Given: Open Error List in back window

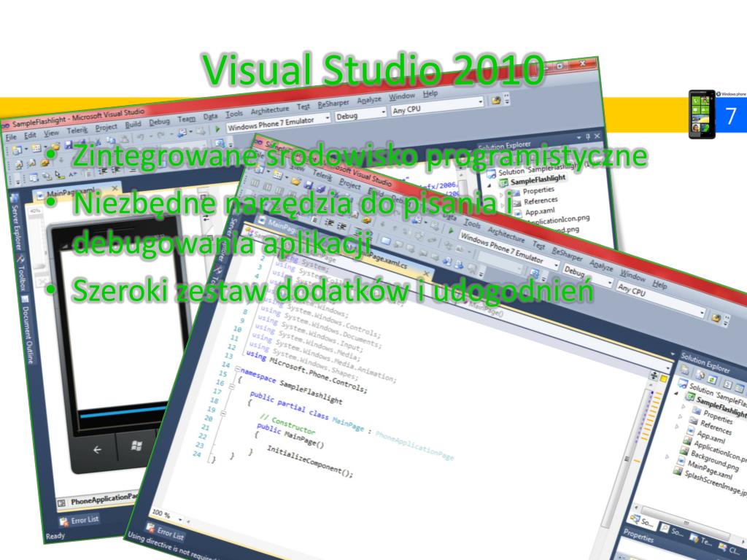Looking at the screenshot, I should click(79, 521).
